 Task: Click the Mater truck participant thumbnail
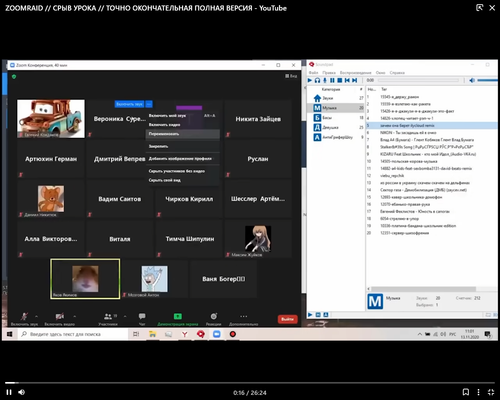51,119
